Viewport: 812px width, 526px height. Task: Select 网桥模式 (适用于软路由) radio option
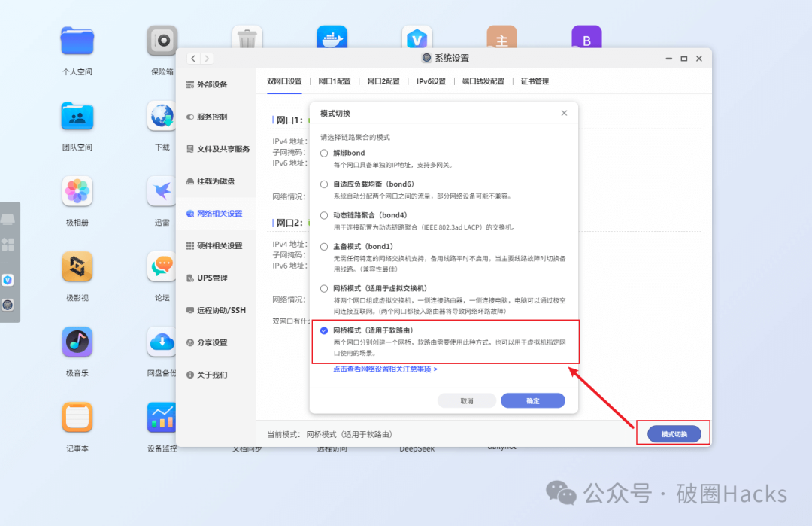pos(323,330)
